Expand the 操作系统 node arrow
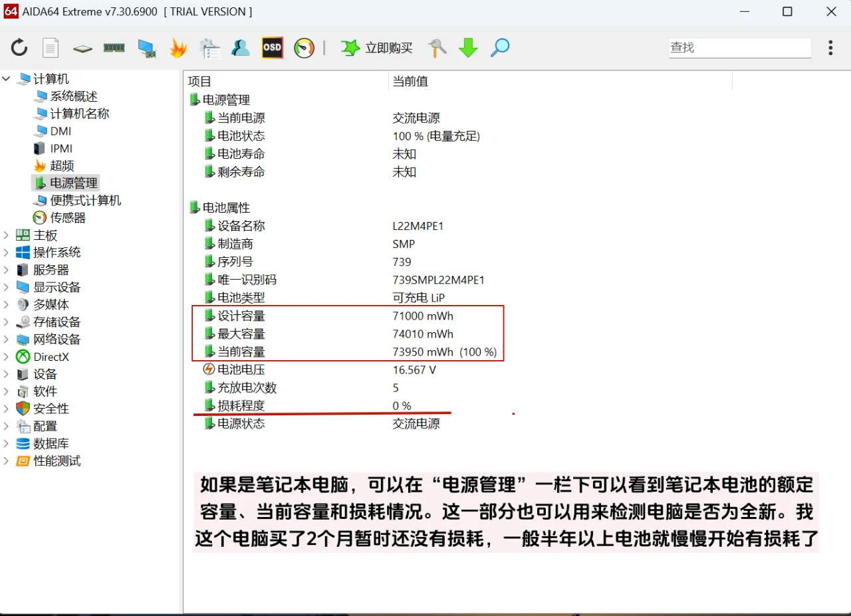 [x=7, y=253]
